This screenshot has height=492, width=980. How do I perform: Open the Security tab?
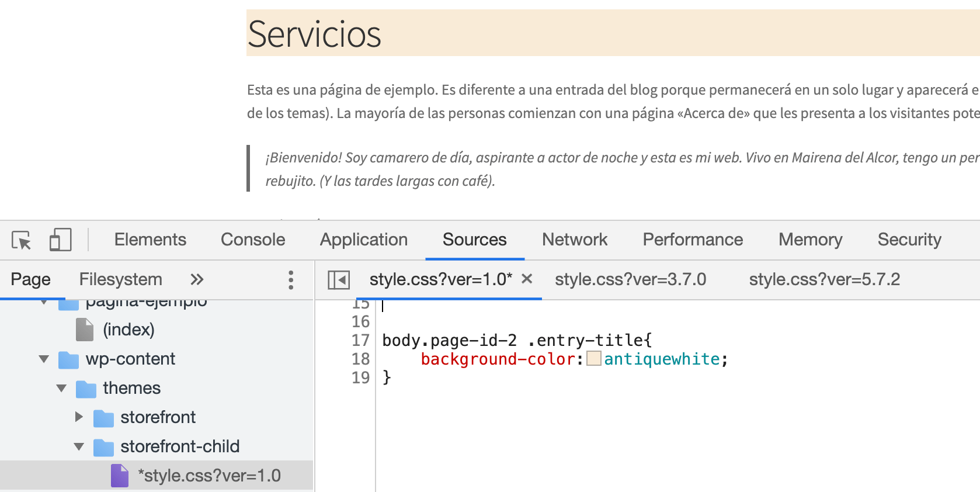[x=909, y=240]
